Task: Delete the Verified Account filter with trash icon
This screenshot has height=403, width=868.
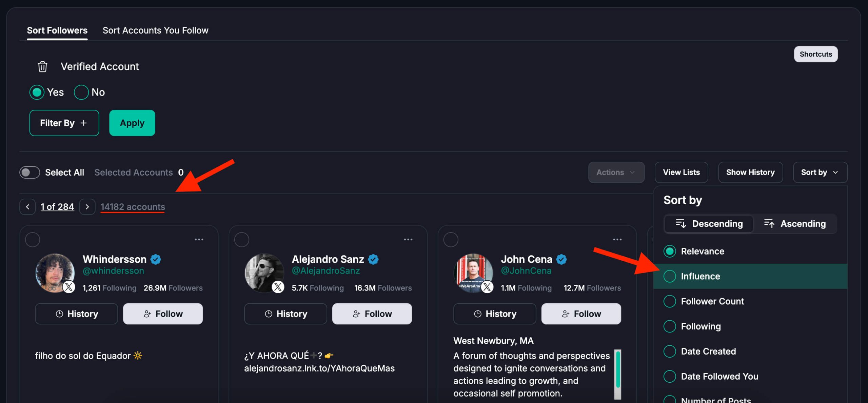Action: pos(42,67)
